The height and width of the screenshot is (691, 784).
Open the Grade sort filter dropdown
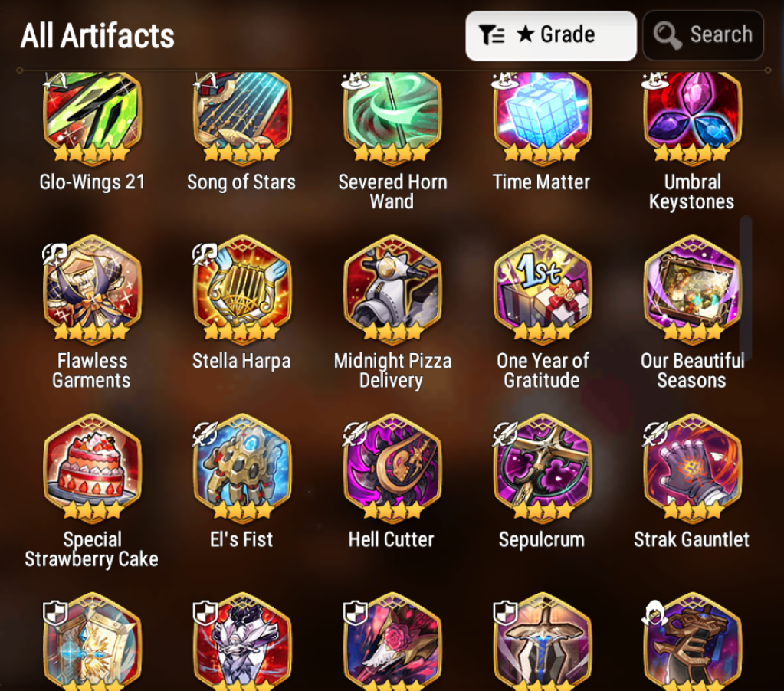coord(550,35)
